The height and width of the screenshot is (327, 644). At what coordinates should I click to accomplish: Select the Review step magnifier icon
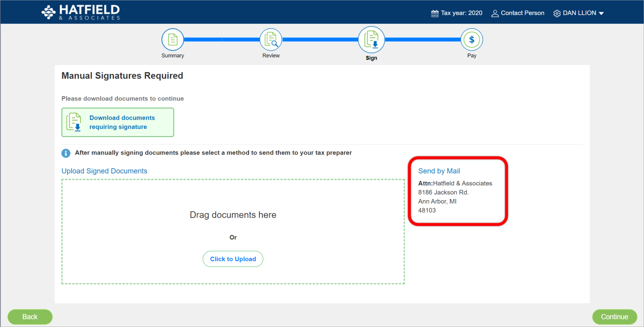tap(270, 39)
